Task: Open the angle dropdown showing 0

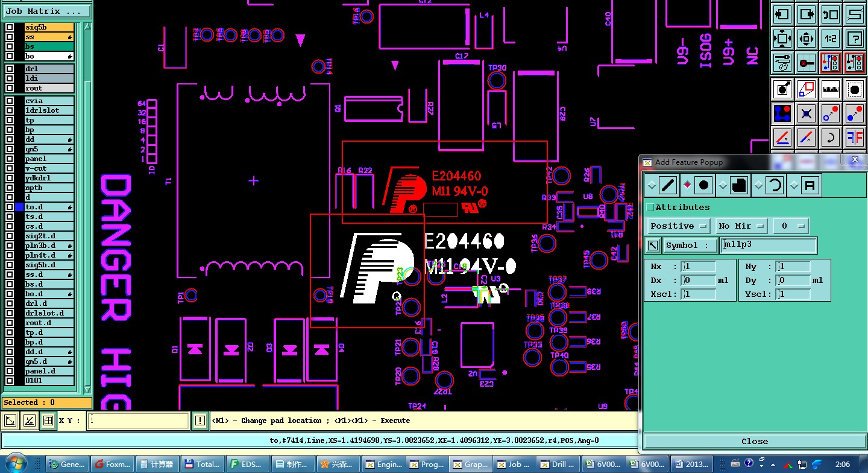Action: click(791, 226)
